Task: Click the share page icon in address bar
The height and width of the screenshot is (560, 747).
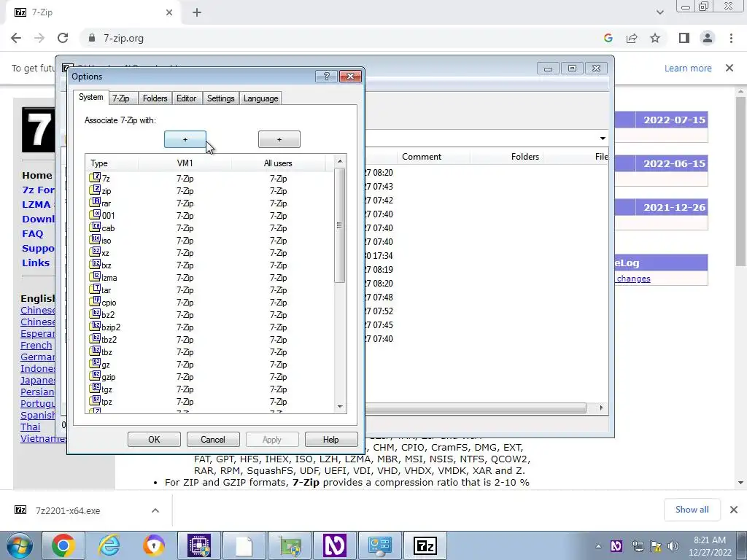Action: click(632, 38)
